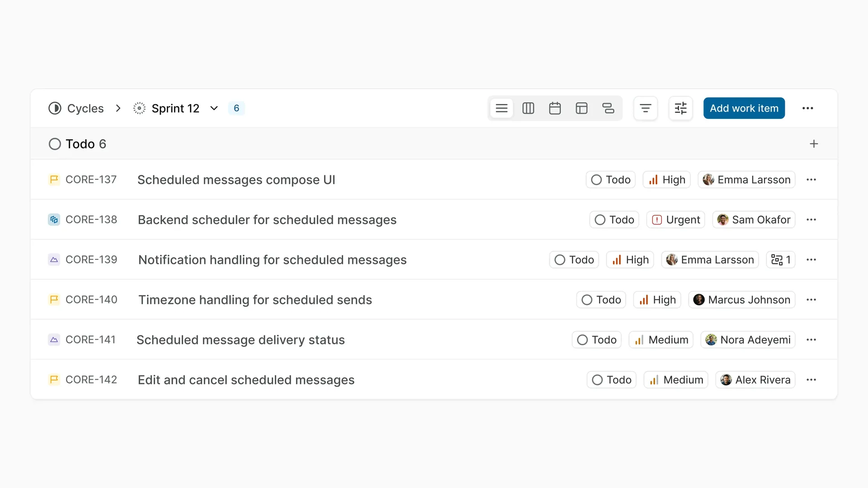Screen dimensions: 868x488
Task: Open the Sprint 12 cycle dropdown chevron
Action: 214,108
